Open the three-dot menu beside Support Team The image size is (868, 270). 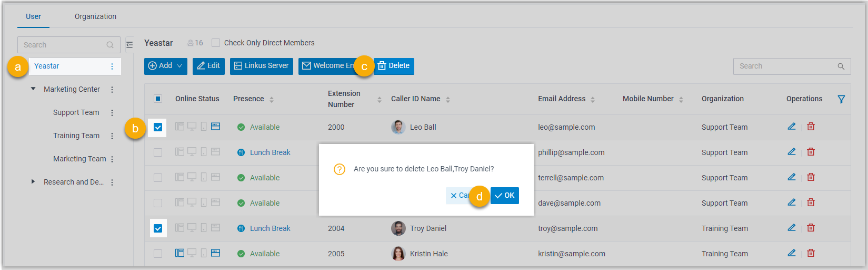point(112,113)
